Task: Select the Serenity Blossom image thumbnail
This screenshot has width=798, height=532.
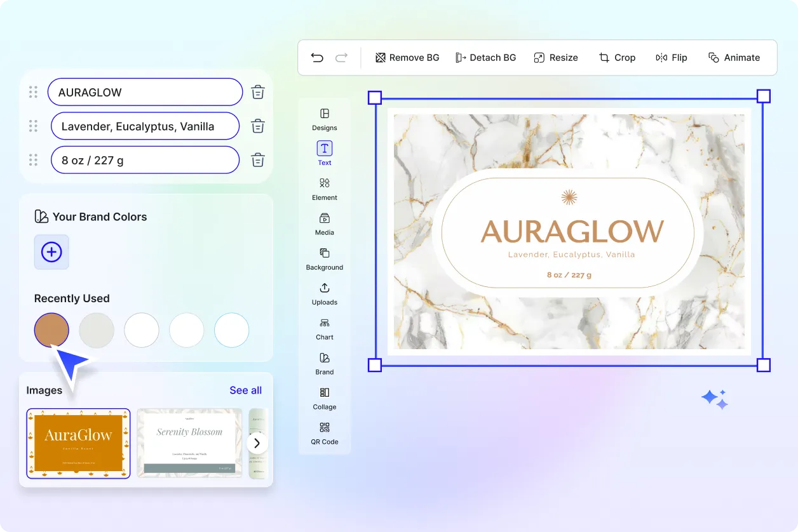Action: (189, 442)
